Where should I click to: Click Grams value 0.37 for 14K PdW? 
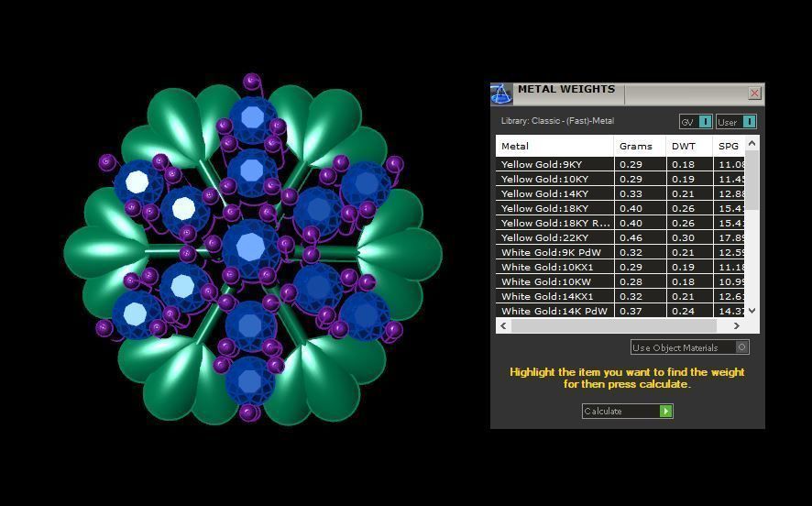(631, 311)
